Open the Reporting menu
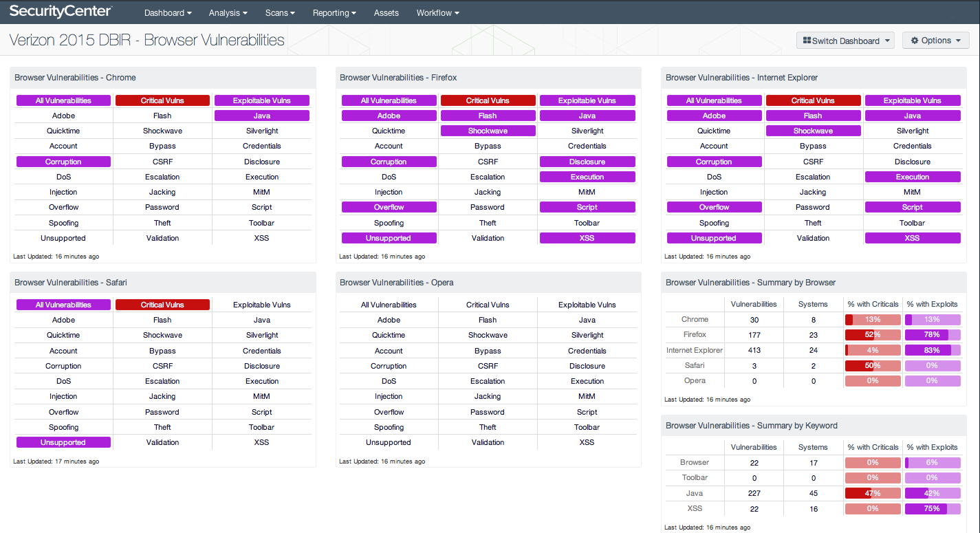Image resolution: width=980 pixels, height=533 pixels. click(x=334, y=12)
